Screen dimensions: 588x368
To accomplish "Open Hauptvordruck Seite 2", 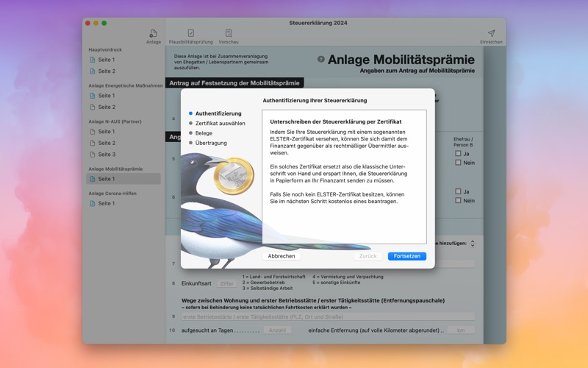I will (123, 71).
